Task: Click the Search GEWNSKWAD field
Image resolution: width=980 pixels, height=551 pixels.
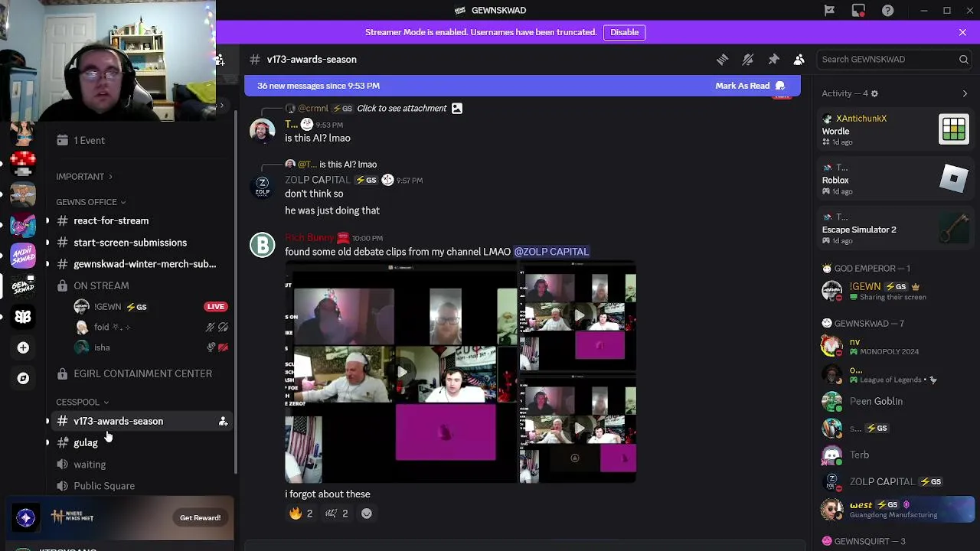Action: click(894, 59)
